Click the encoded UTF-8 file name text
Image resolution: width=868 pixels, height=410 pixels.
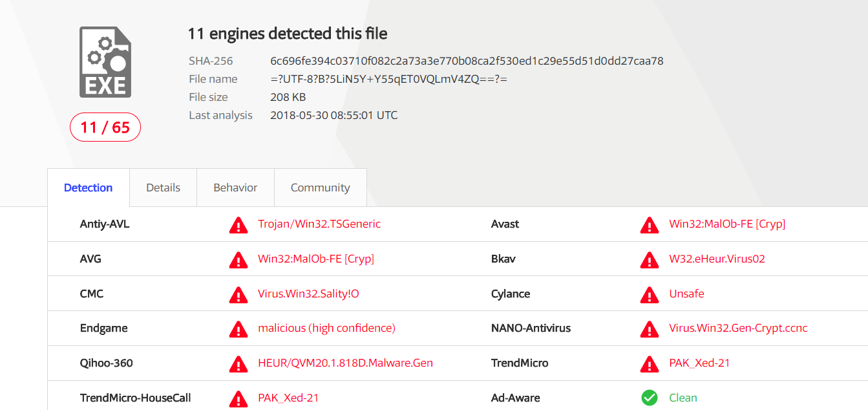tap(388, 79)
